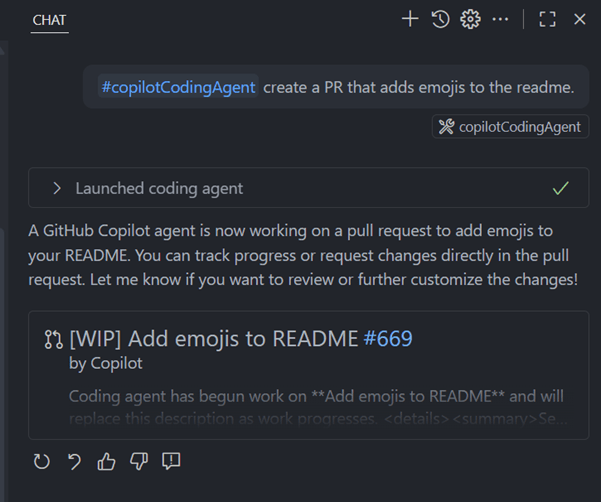This screenshot has width=601, height=502.
Task: Report an issue with this response
Action: tap(171, 461)
